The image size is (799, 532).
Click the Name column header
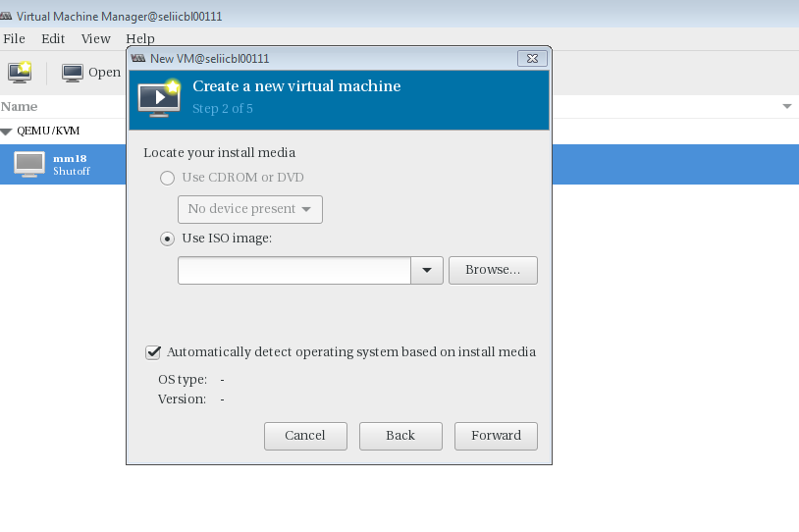[20, 107]
